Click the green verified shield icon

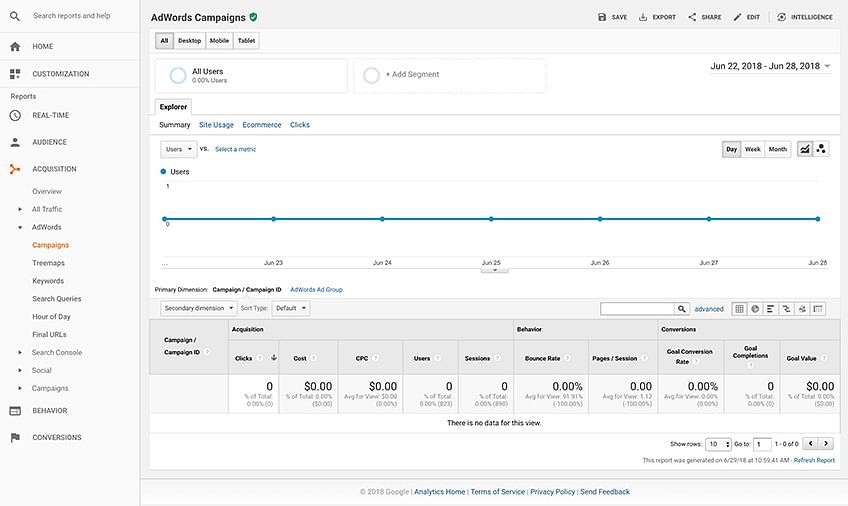click(x=253, y=17)
